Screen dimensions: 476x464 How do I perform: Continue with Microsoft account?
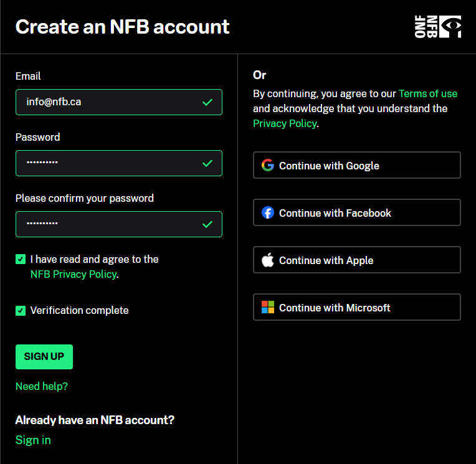tap(356, 308)
